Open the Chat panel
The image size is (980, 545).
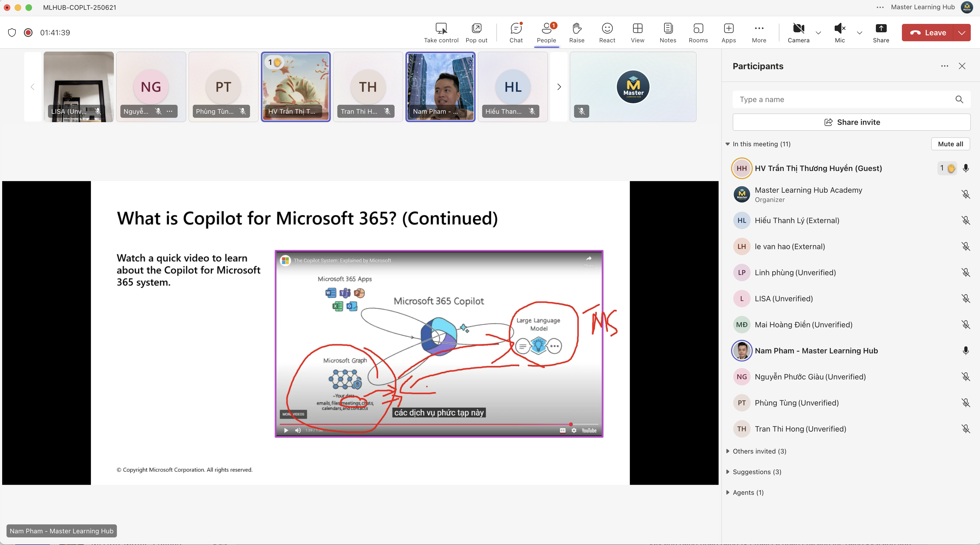coord(516,33)
